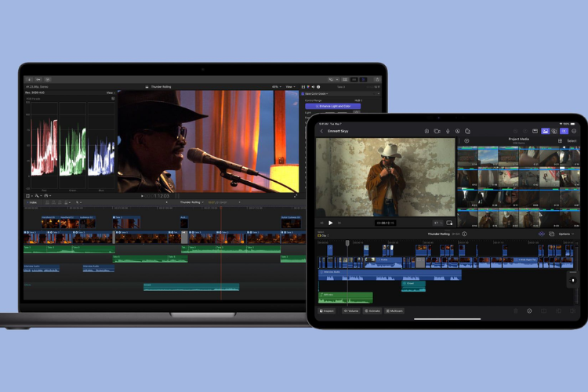Image resolution: width=588 pixels, height=392 pixels.
Task: Tap the clock icon in iPad top toolbar
Action: (458, 131)
